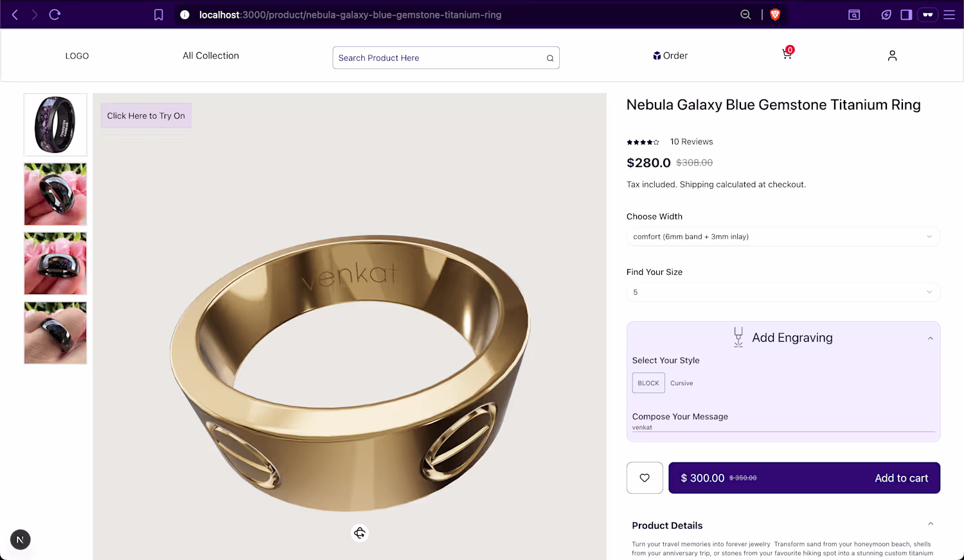This screenshot has width=964, height=560.
Task: Collapse the Add Engraving section
Action: (x=930, y=338)
